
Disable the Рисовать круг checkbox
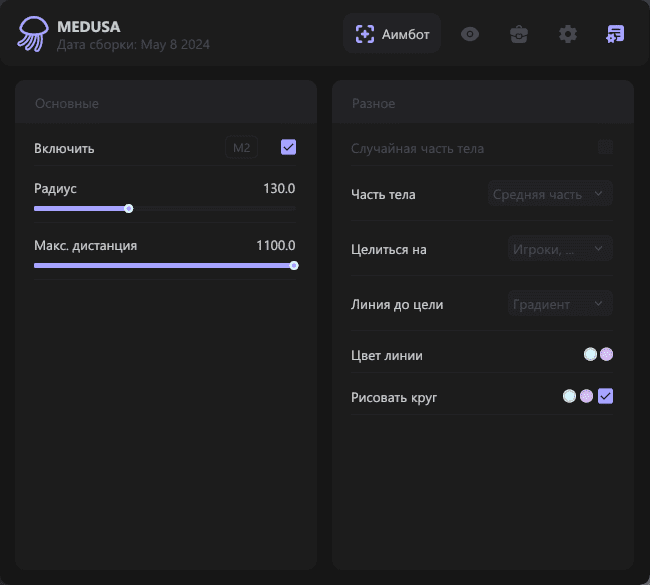[605, 397]
